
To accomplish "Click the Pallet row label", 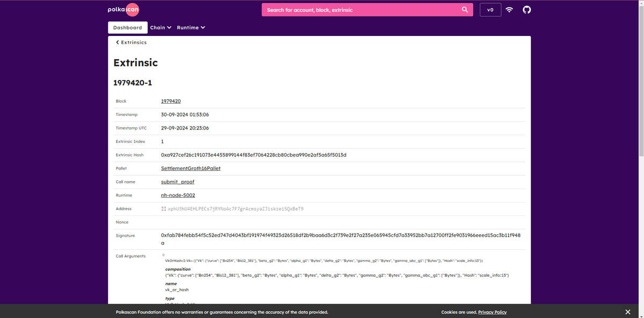I will (x=121, y=168).
